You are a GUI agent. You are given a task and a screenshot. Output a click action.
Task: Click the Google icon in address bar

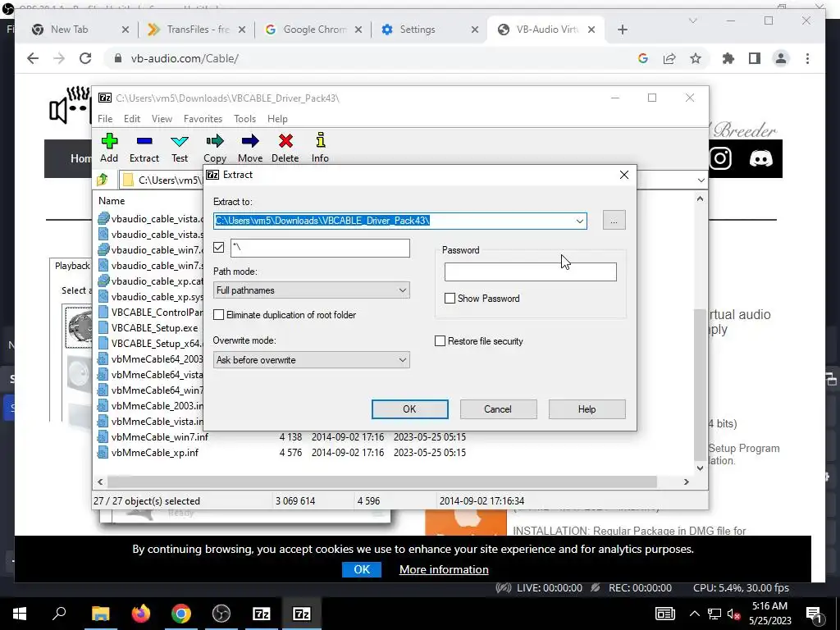coord(643,58)
